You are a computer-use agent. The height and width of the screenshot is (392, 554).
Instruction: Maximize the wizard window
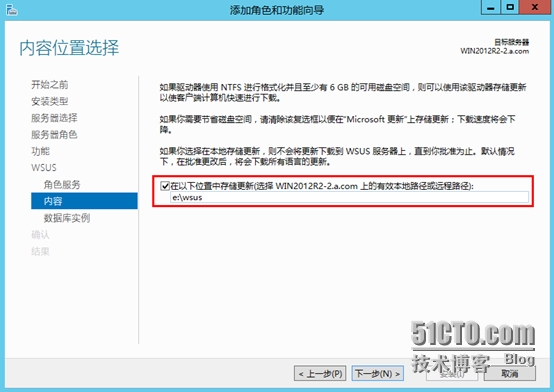pos(510,7)
